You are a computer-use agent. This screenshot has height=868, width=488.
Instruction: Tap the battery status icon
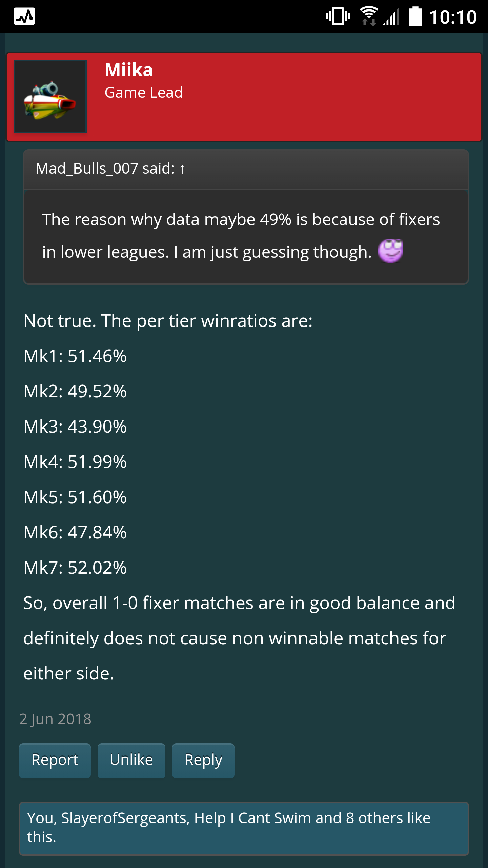(x=415, y=16)
